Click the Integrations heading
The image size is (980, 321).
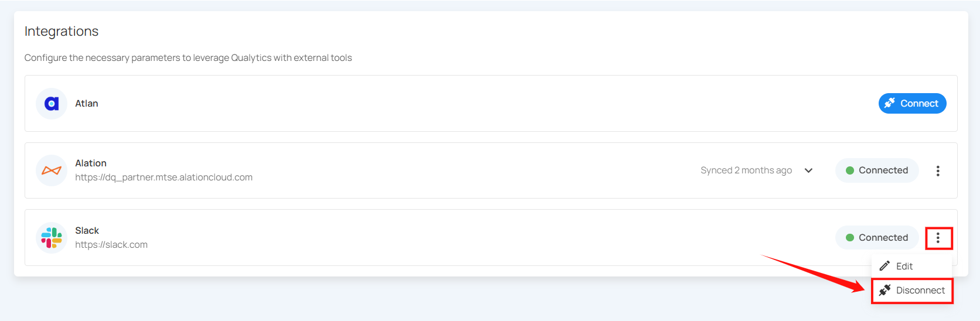point(62,32)
